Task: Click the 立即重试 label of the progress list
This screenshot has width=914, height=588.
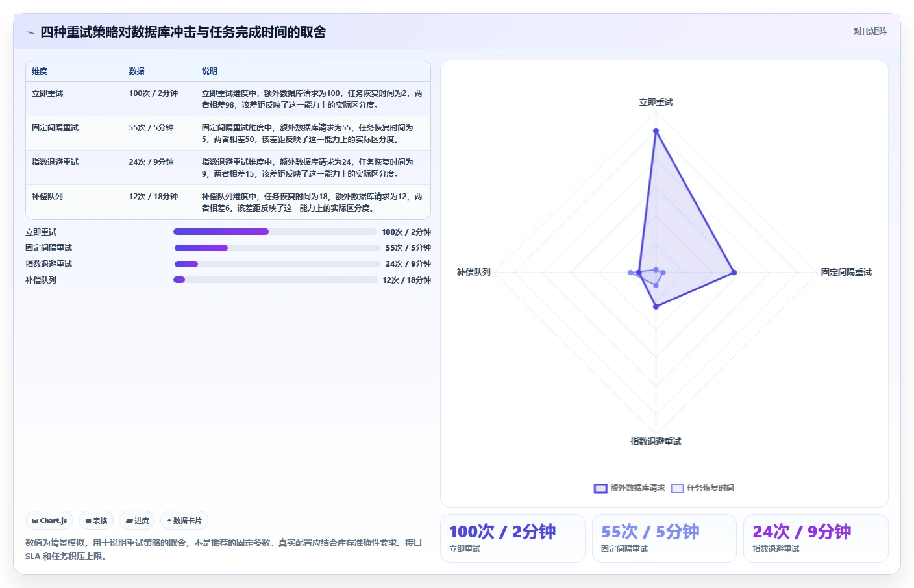Action: point(41,232)
